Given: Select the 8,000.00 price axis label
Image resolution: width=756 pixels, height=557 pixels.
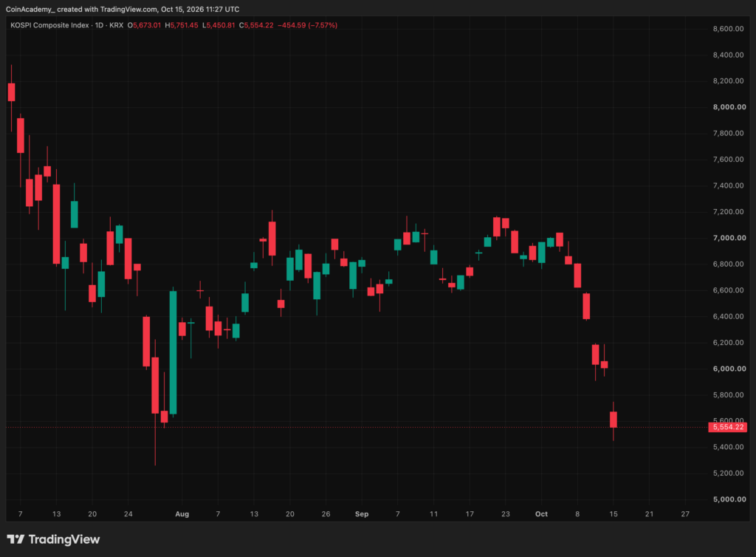Looking at the screenshot, I should [729, 107].
